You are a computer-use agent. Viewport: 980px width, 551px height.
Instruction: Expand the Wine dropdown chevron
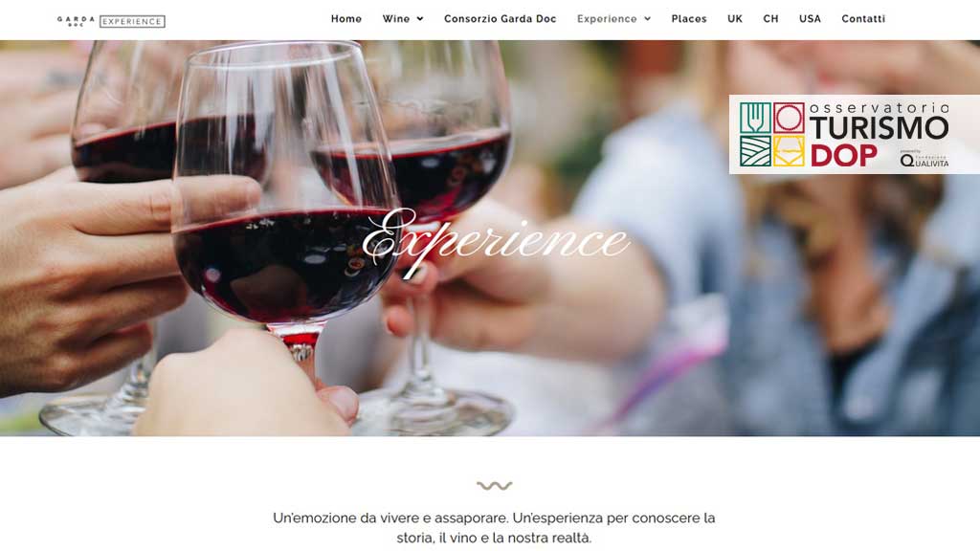click(x=420, y=19)
